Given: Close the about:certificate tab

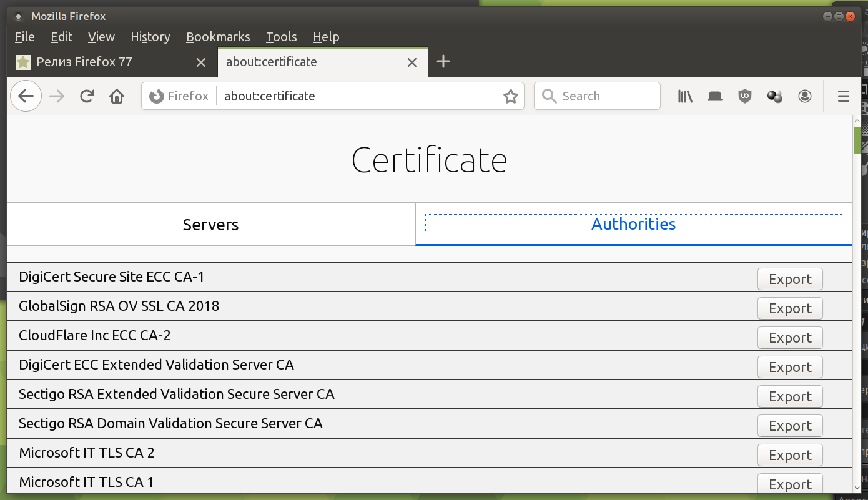Looking at the screenshot, I should pyautogui.click(x=412, y=62).
